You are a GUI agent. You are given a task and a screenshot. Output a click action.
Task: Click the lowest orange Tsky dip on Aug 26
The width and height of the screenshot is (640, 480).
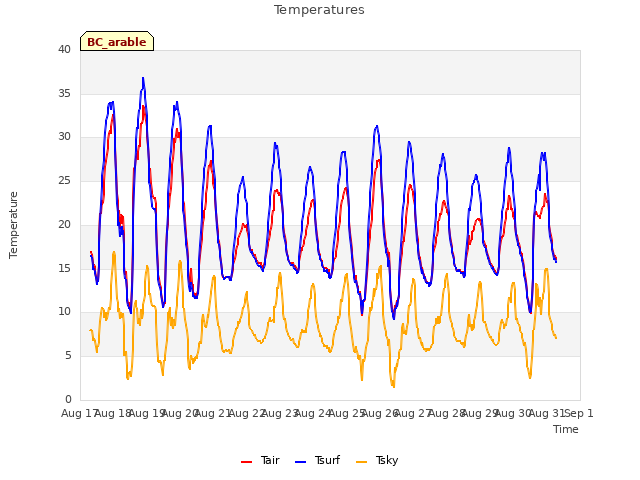pos(393,387)
